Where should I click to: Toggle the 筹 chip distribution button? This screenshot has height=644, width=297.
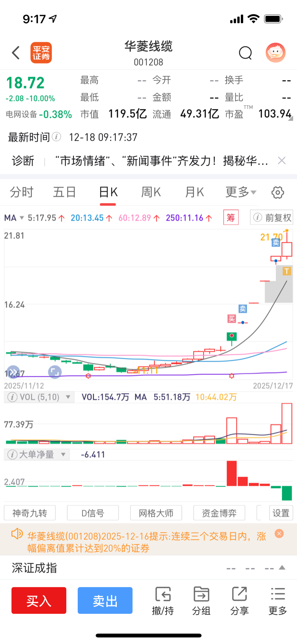231,218
